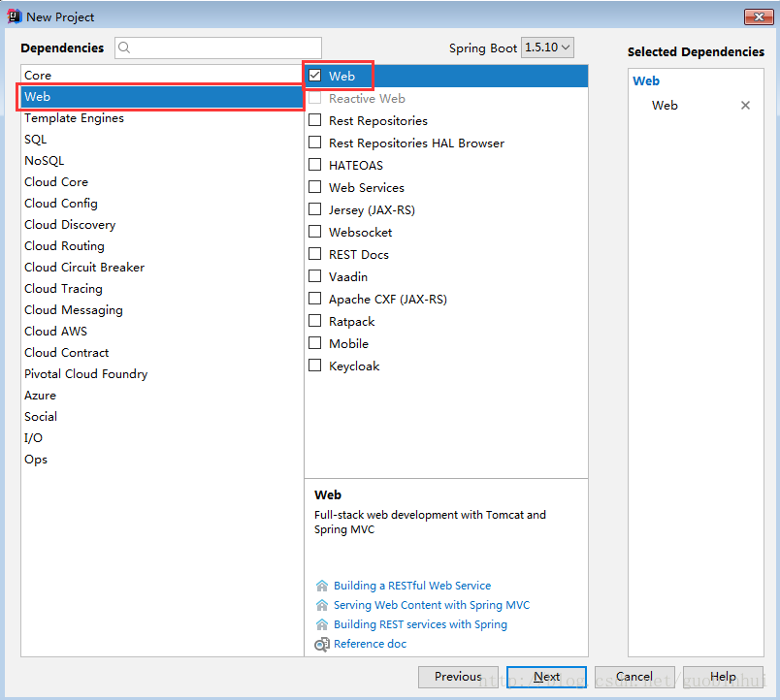The image size is (780, 700).
Task: Check the Jersey (JAX-RS) checkbox
Action: pyautogui.click(x=315, y=209)
